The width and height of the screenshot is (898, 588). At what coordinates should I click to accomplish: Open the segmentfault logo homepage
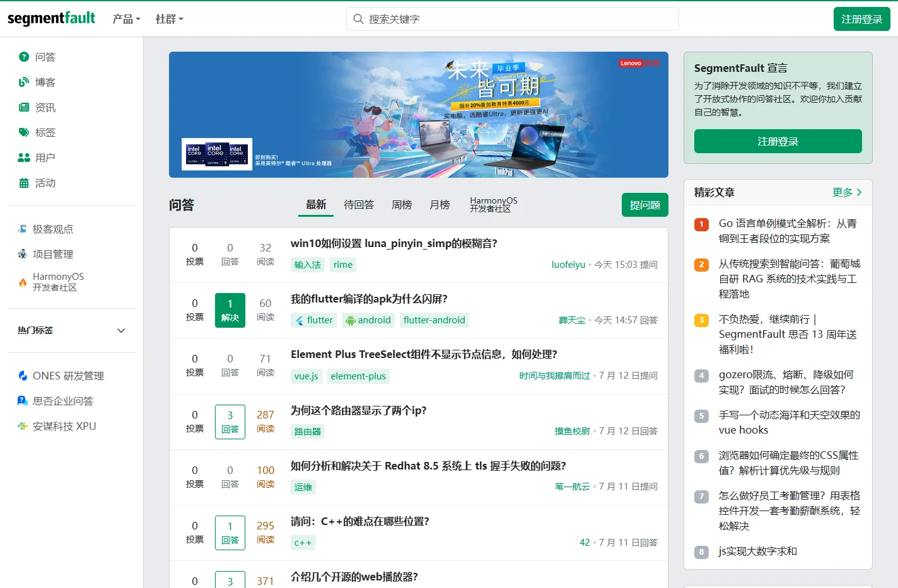pos(51,18)
